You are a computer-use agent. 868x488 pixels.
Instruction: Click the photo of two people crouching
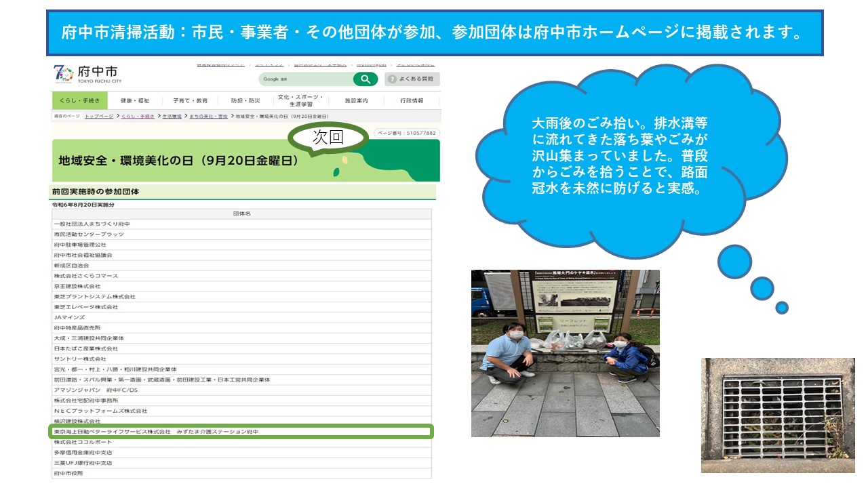pyautogui.click(x=565, y=353)
